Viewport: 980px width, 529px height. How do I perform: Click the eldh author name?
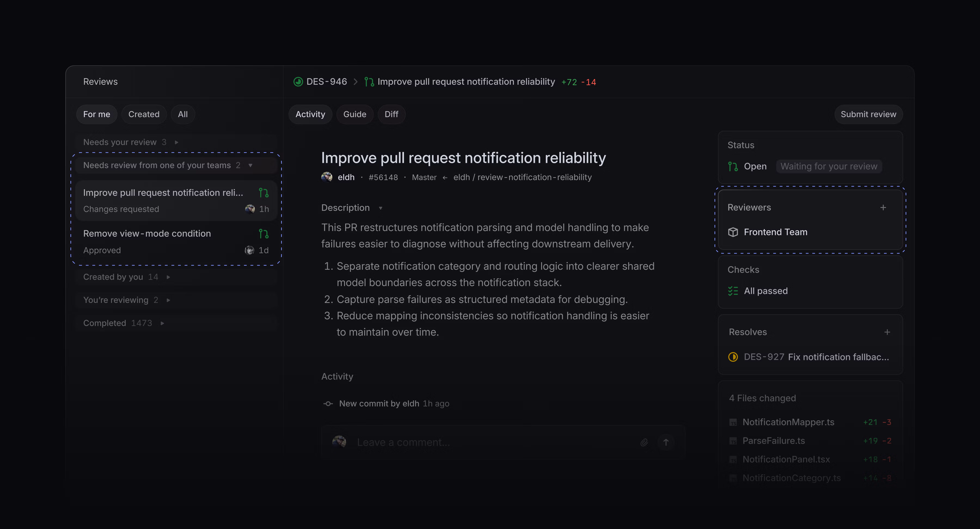click(x=346, y=177)
